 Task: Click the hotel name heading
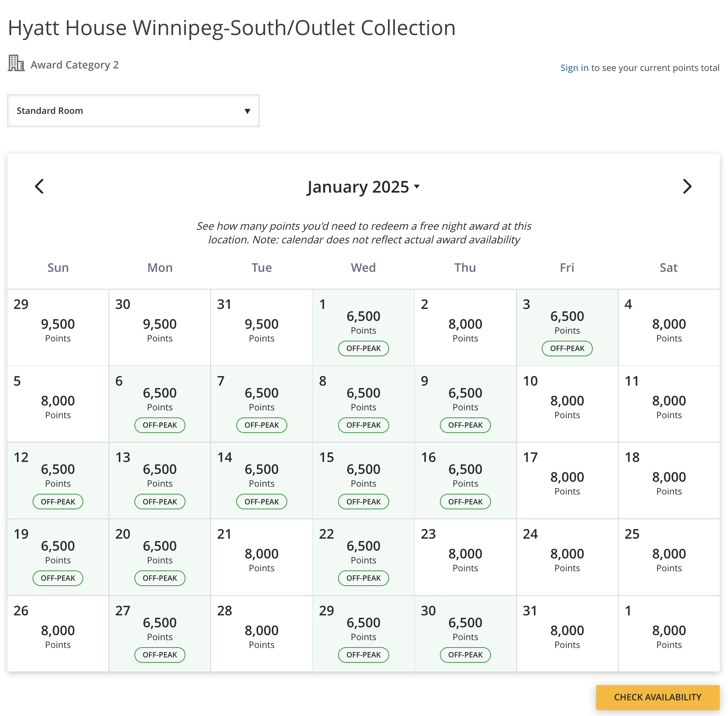[x=232, y=28]
